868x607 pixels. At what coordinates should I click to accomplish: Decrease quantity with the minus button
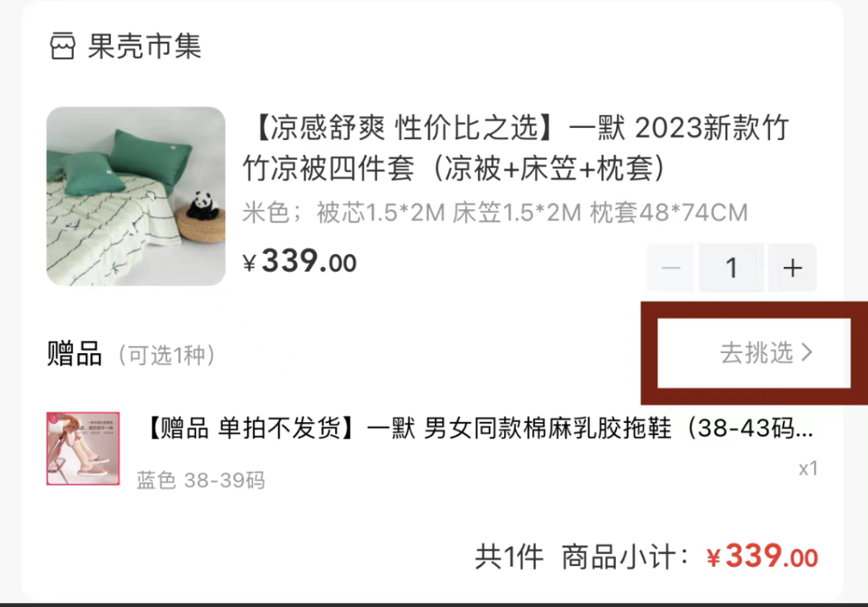pos(670,268)
